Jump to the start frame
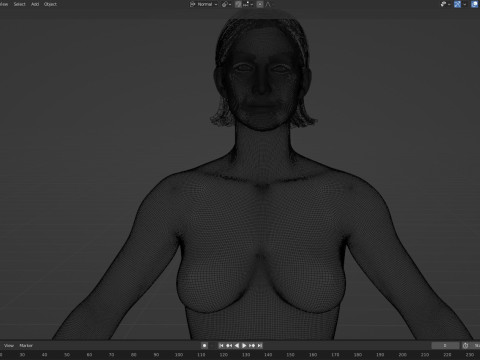This screenshot has height=360, width=480. point(221,346)
